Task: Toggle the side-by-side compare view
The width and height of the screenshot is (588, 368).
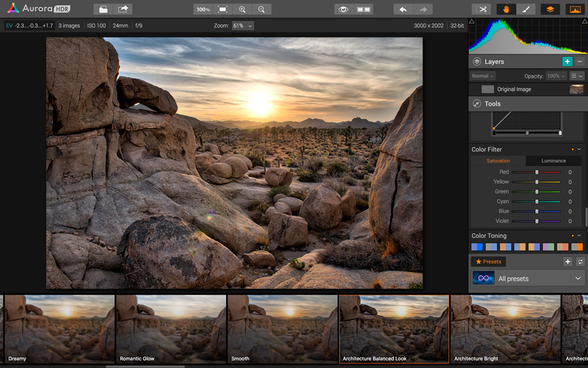Action: click(364, 9)
